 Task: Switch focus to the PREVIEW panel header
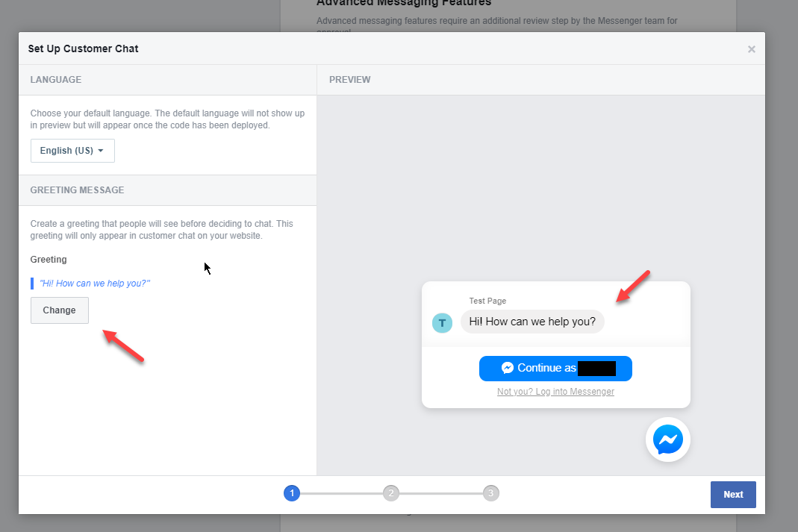pos(349,79)
